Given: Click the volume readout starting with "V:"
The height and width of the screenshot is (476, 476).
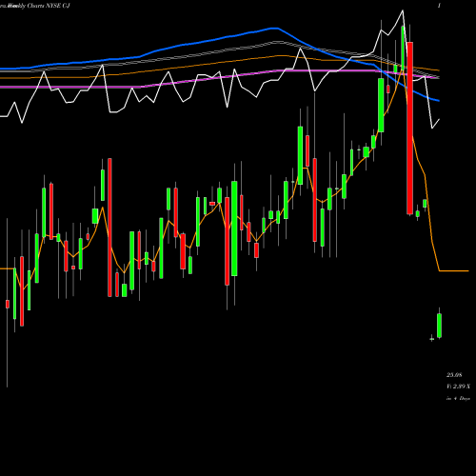Looking at the screenshot, I should click(x=458, y=387).
